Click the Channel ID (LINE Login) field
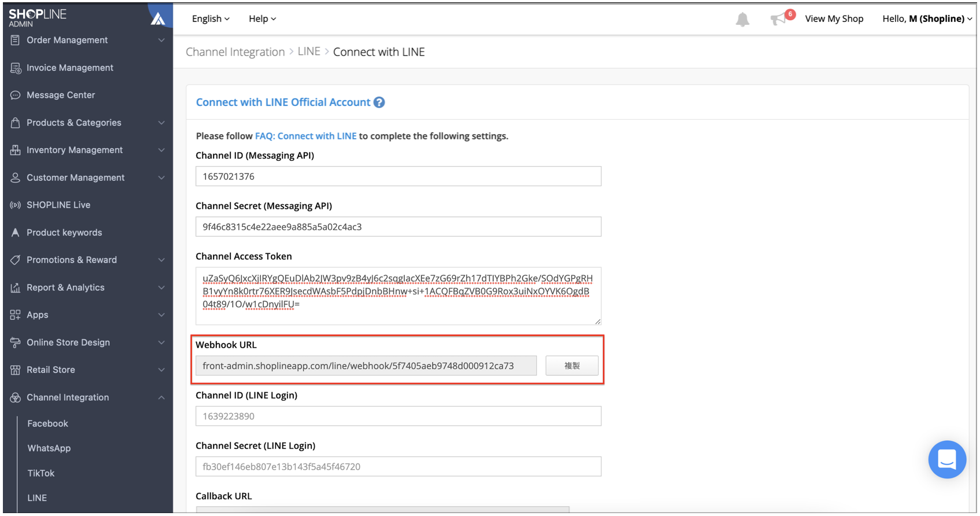The height and width of the screenshot is (516, 980). click(399, 416)
